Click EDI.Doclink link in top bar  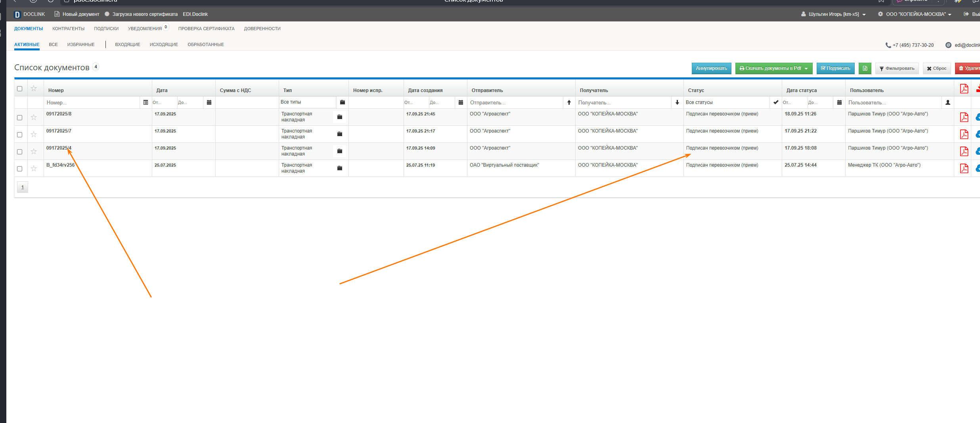tap(195, 14)
